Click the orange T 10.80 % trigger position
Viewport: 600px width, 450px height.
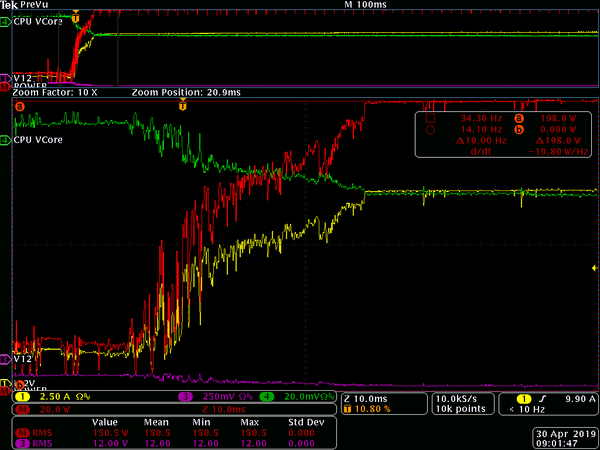click(x=367, y=409)
